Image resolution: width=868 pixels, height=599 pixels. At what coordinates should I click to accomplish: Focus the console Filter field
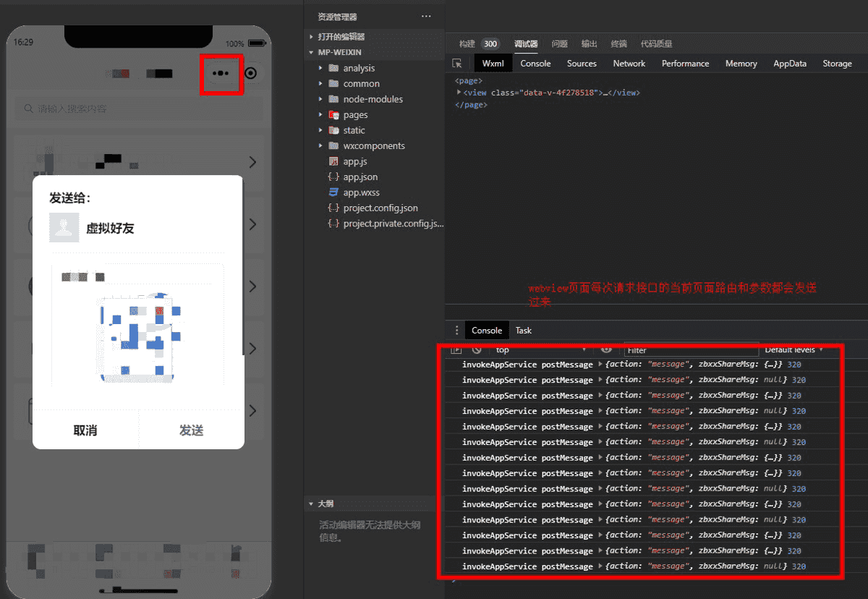pyautogui.click(x=691, y=350)
